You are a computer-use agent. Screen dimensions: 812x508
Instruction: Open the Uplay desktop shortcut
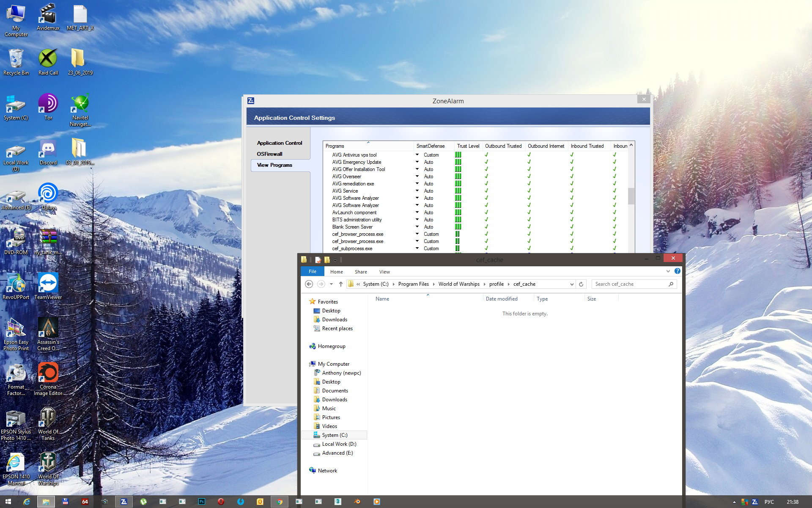point(48,197)
